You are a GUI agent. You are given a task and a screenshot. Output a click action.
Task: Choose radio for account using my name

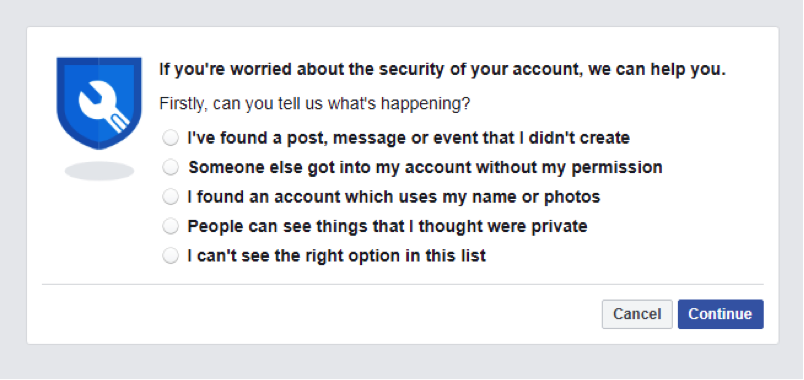[x=170, y=196]
